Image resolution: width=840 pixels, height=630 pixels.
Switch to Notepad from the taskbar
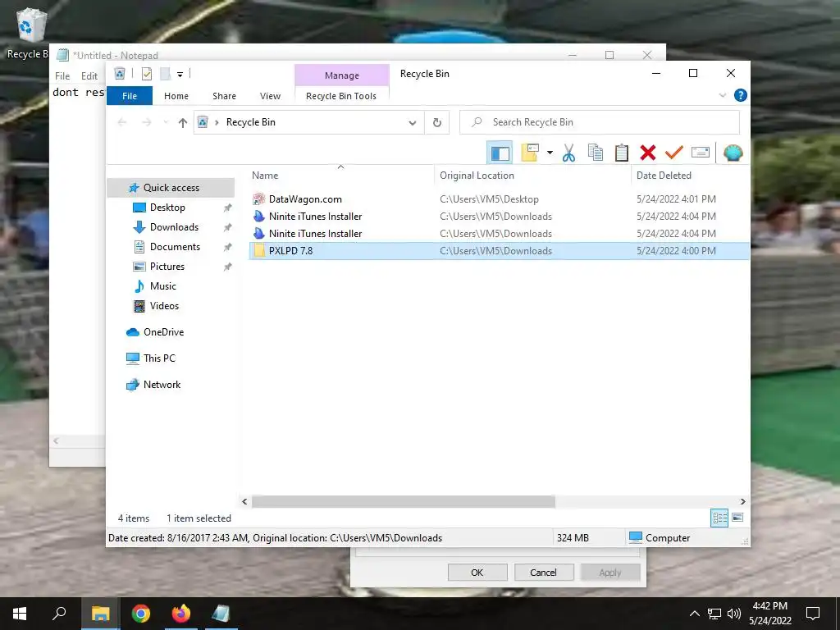[x=221, y=614]
